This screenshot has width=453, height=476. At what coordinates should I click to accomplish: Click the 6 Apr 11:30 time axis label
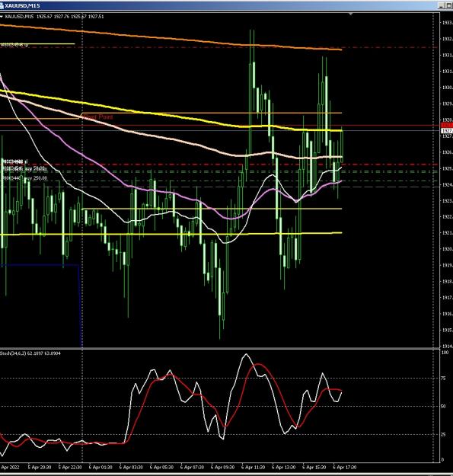253,467
